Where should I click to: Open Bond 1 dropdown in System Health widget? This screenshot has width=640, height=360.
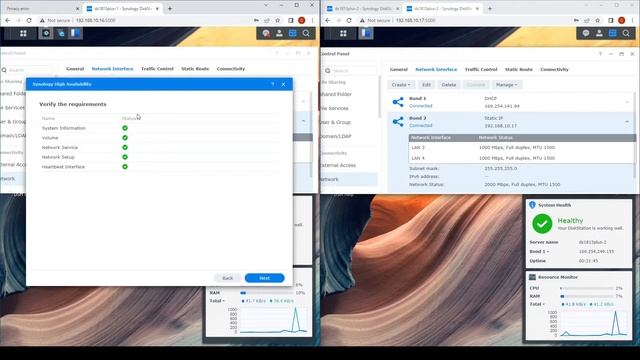(x=539, y=252)
